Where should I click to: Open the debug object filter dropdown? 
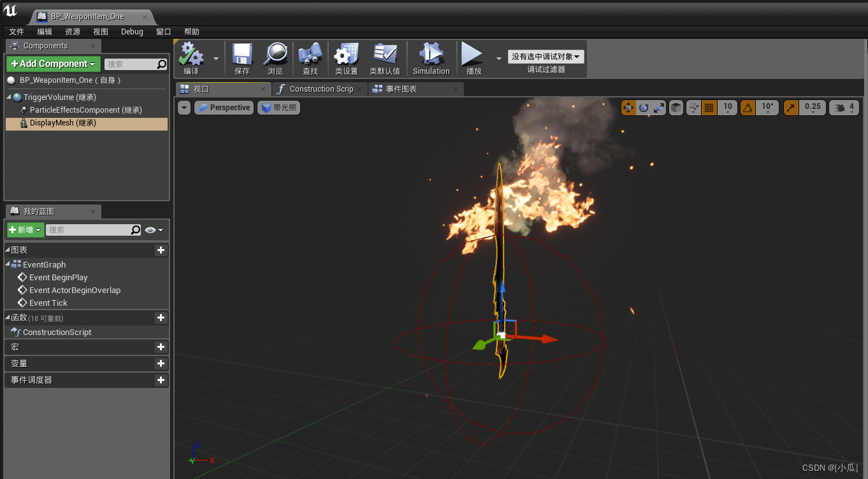pos(546,57)
